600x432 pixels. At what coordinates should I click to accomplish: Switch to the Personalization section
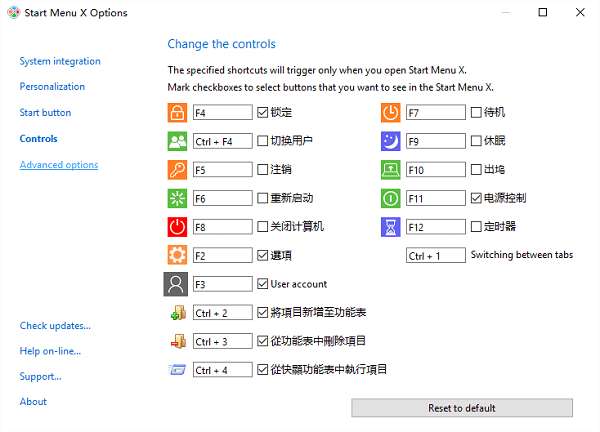point(52,87)
